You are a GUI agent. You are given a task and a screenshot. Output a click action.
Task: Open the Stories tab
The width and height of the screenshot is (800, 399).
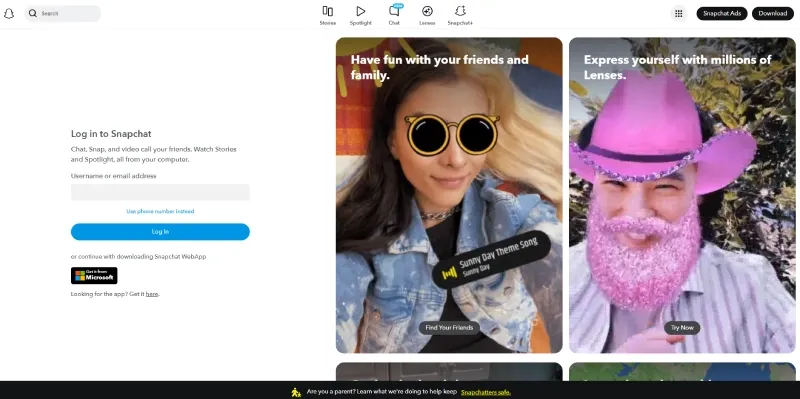pyautogui.click(x=328, y=15)
